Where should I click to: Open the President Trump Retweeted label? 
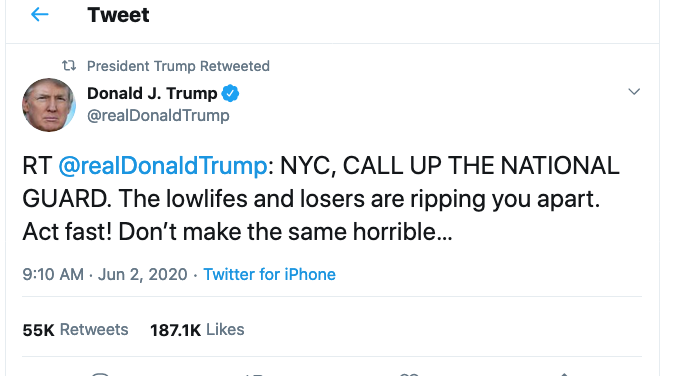(178, 66)
